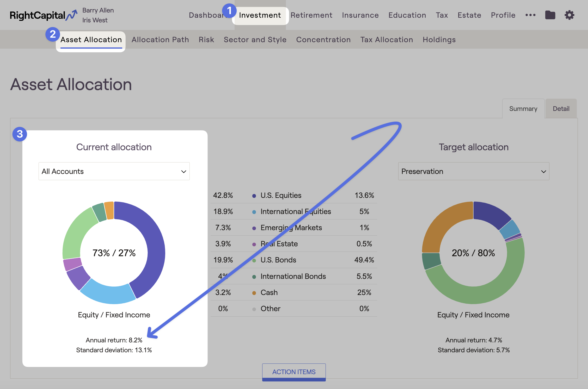Open the Retirement menu
The width and height of the screenshot is (588, 389).
coord(311,15)
